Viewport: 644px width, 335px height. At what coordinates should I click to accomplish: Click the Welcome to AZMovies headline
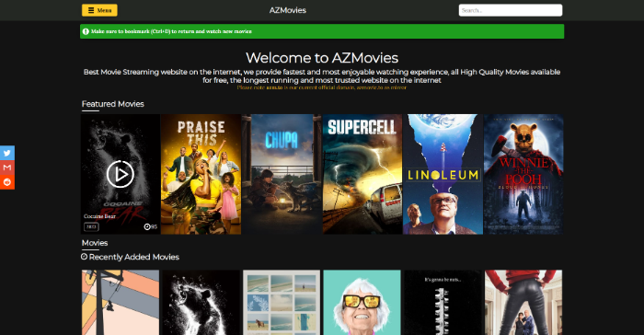(x=322, y=58)
